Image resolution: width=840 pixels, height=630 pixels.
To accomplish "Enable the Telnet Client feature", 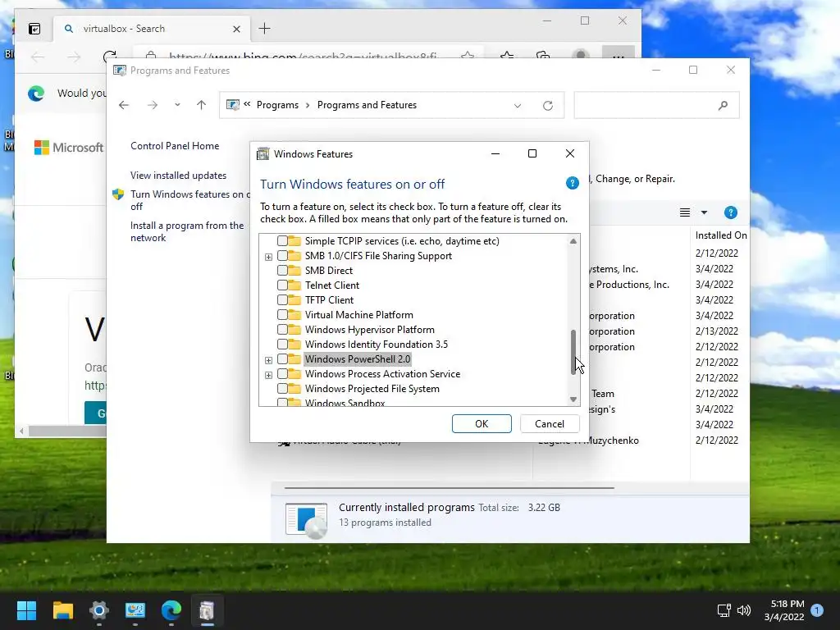I will pyautogui.click(x=282, y=285).
